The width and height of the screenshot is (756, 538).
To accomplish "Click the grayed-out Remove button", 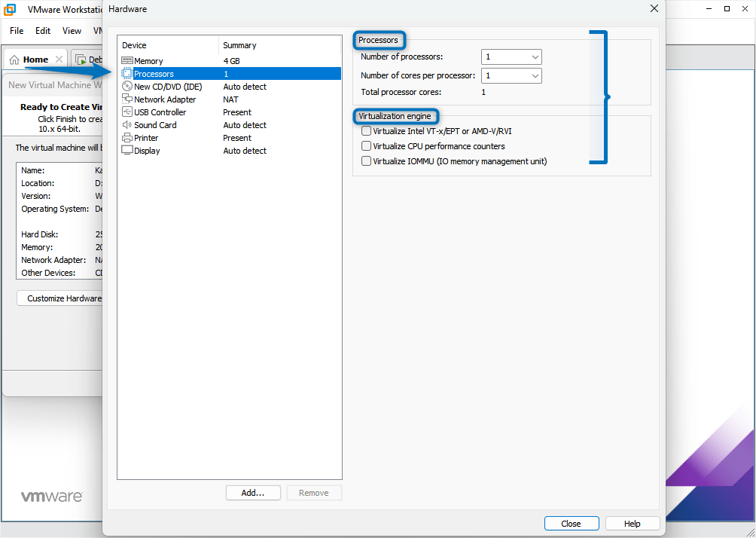I will tap(314, 492).
